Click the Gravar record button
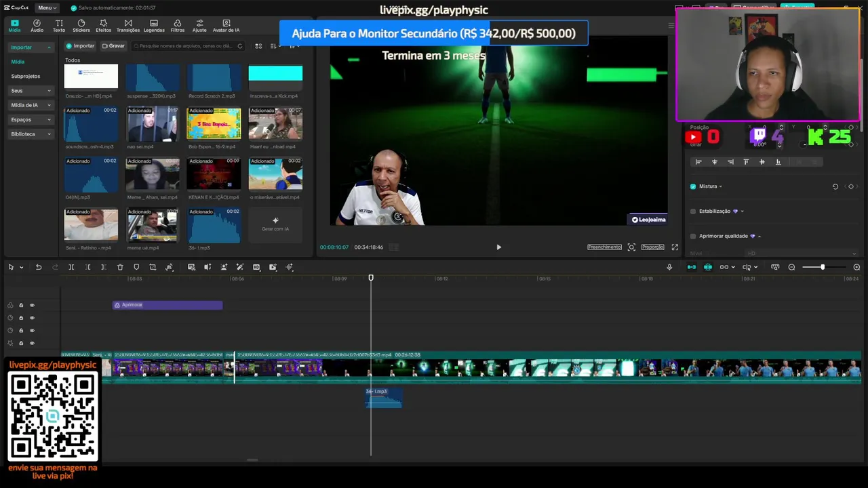 (113, 46)
